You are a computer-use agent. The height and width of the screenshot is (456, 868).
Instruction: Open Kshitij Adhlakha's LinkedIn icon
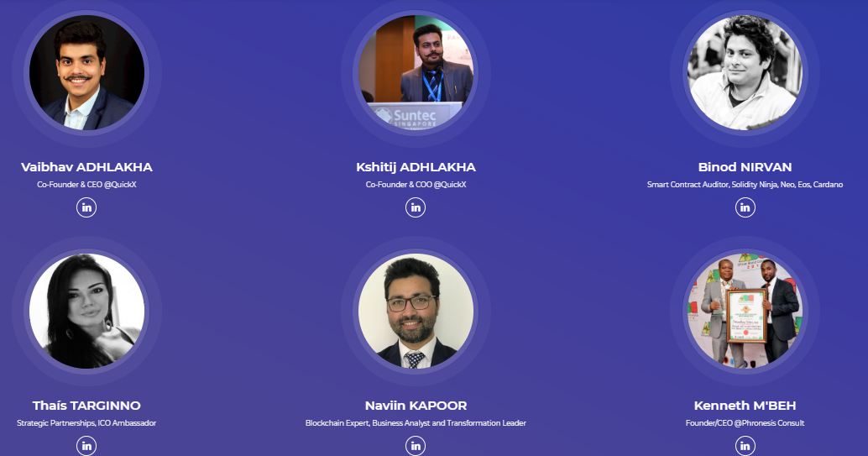tap(416, 207)
